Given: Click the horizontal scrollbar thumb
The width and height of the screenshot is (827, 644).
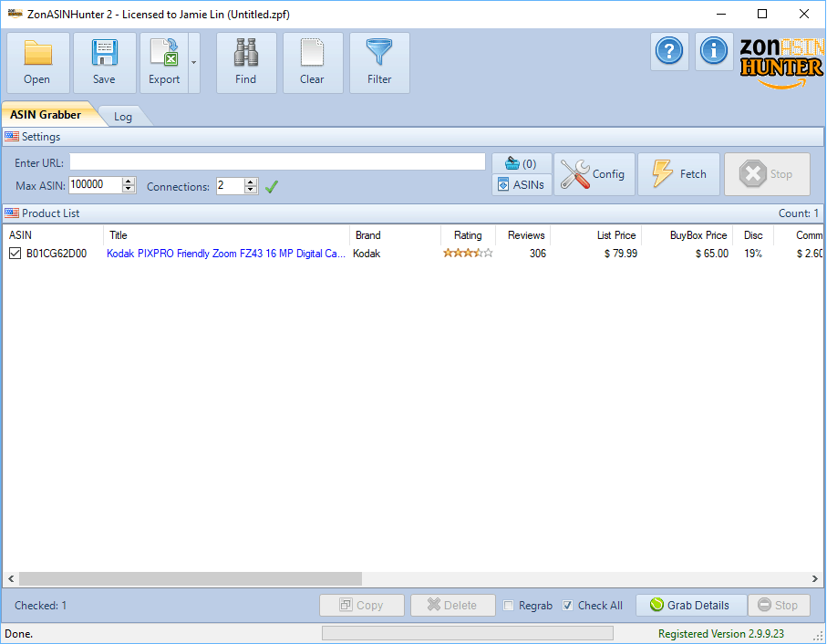Looking at the screenshot, I should point(191,579).
